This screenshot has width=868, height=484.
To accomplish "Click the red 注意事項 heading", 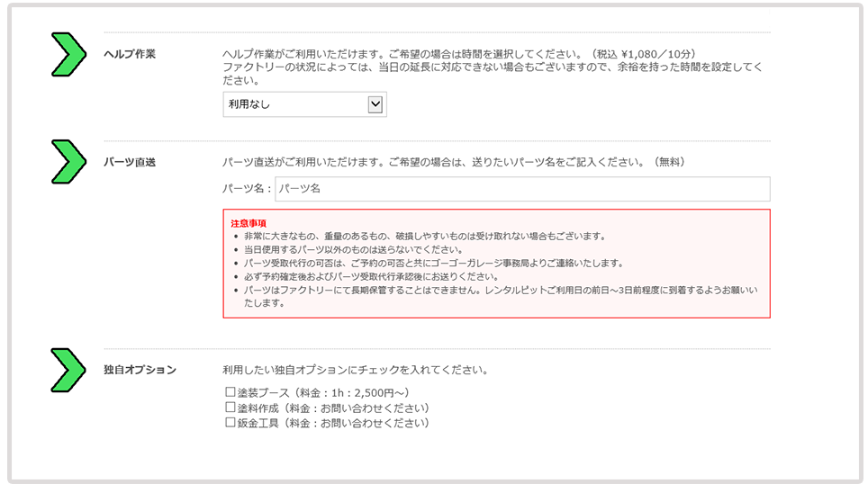I will [x=249, y=222].
